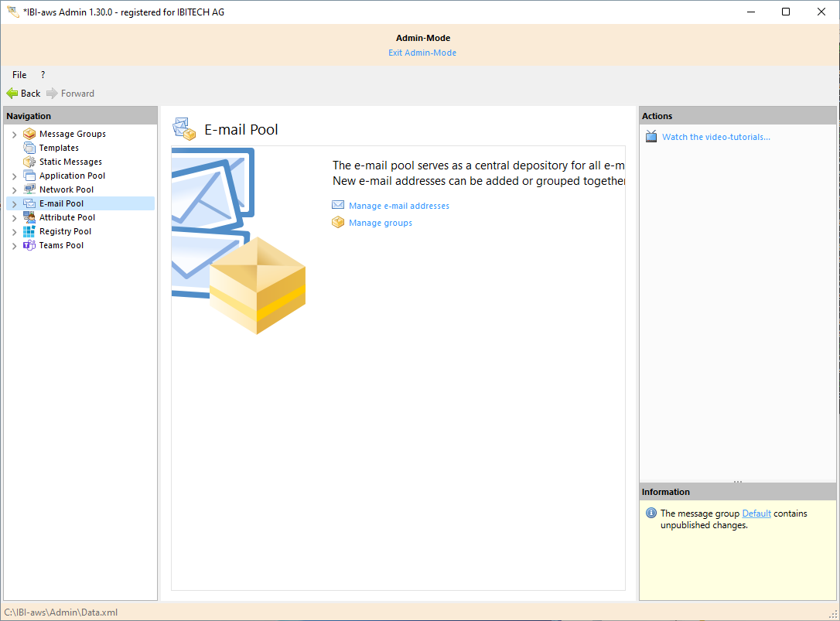Click the E-mail Pool header icon

pos(183,128)
